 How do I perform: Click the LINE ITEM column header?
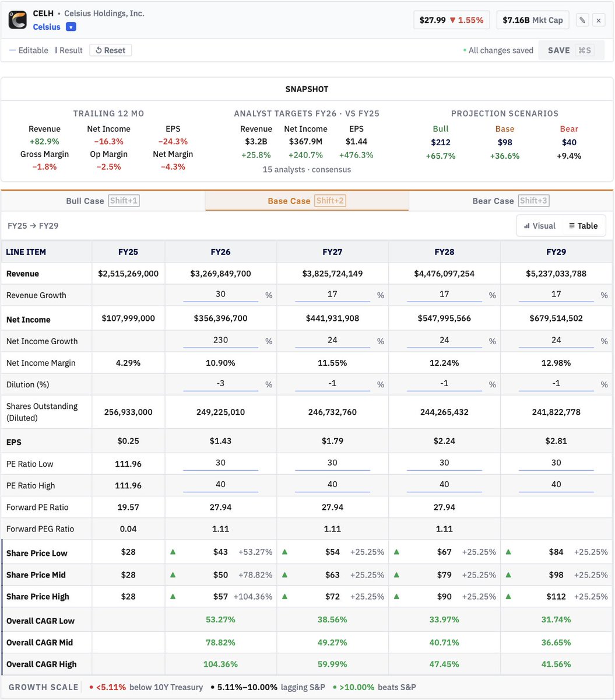pos(47,252)
